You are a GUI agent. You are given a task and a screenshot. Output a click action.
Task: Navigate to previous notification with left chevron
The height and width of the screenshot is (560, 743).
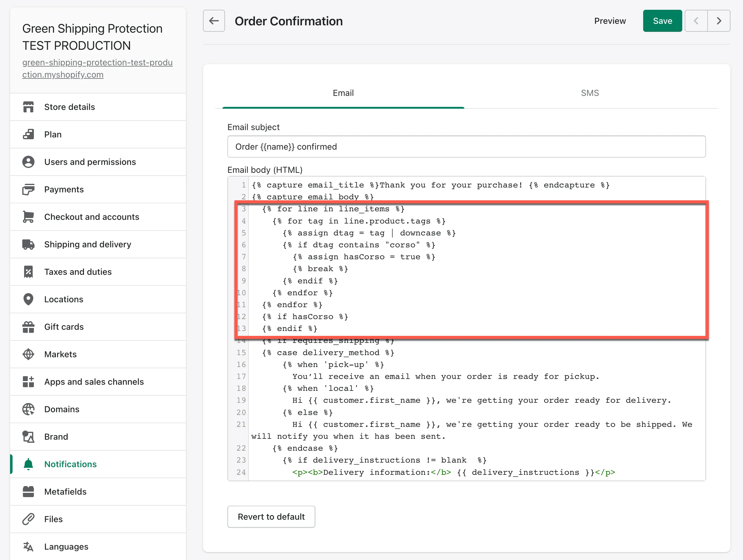coord(696,21)
